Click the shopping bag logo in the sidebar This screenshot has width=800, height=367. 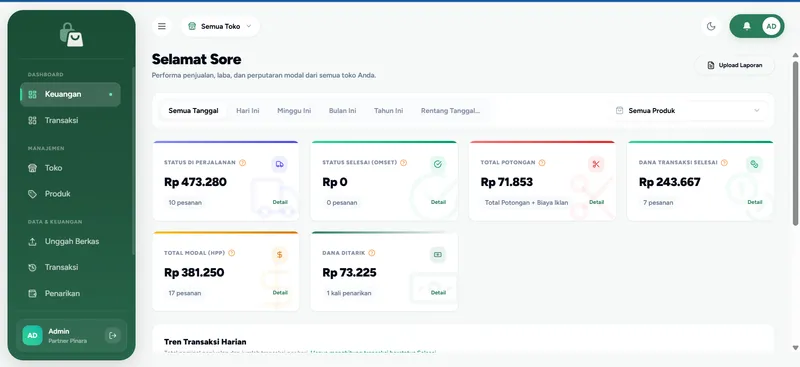pos(71,35)
